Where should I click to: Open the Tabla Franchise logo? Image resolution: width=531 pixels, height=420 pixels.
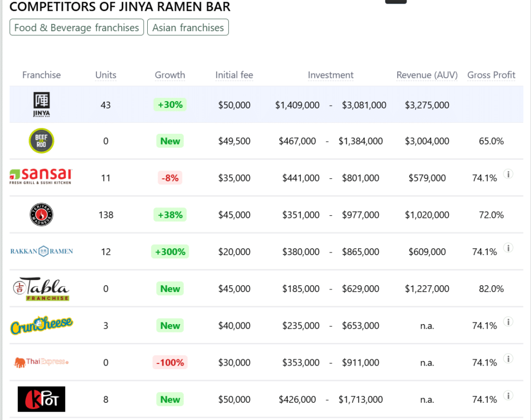click(x=41, y=289)
